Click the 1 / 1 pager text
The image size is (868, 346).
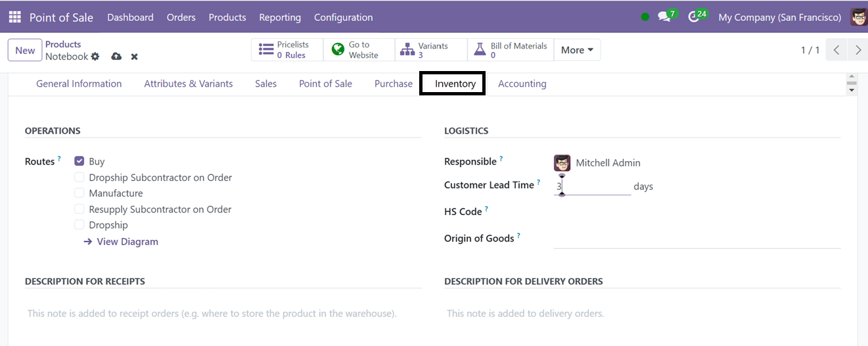(x=810, y=50)
